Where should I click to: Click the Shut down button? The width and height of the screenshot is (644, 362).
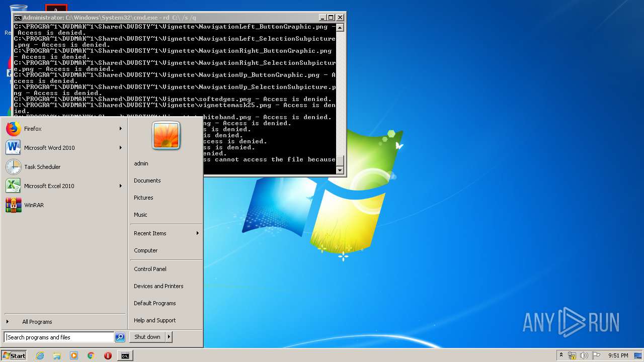tap(147, 337)
